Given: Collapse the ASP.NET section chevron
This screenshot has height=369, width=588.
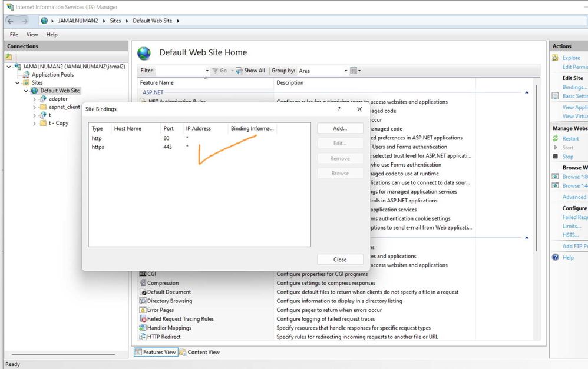Looking at the screenshot, I should coord(527,92).
